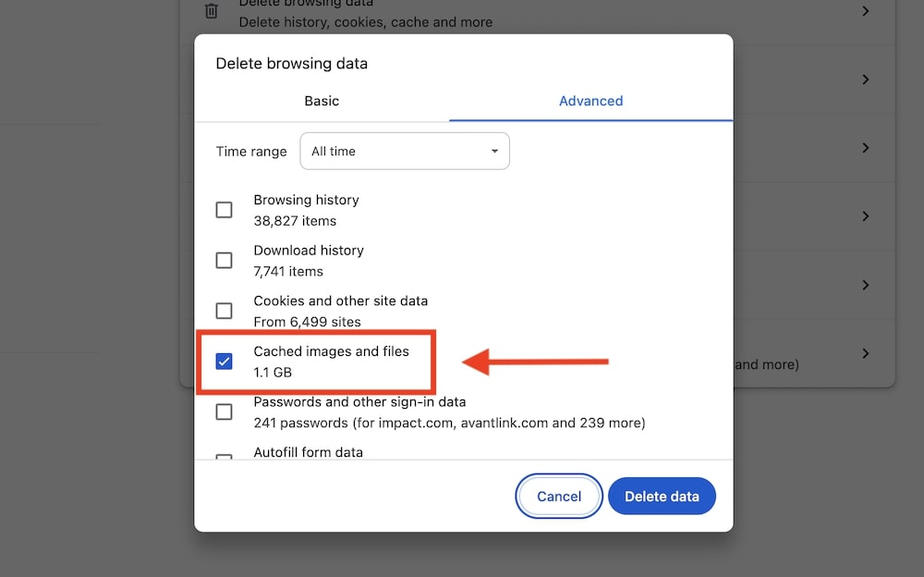This screenshot has height=577, width=924.
Task: Click the third chevron arrow from the top
Action: [x=866, y=148]
